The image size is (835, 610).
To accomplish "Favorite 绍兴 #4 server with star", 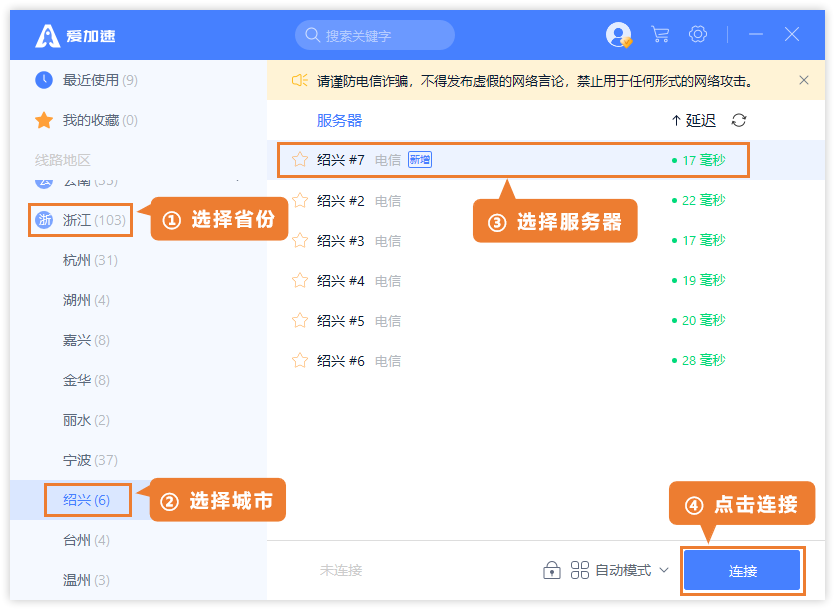I will pyautogui.click(x=300, y=280).
